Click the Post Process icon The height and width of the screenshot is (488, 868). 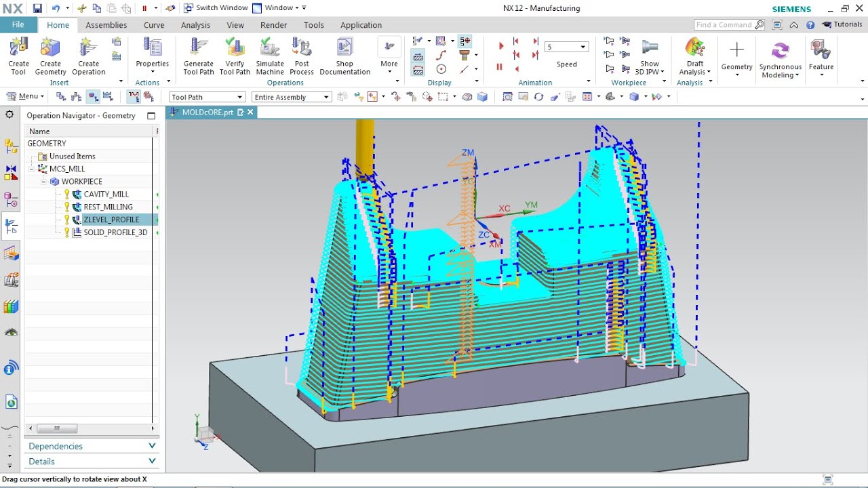click(x=302, y=47)
